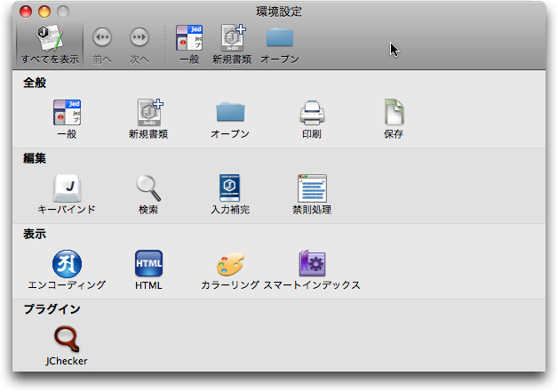
Task: Open the エンコーディング preferences pane
Action: pos(67,270)
